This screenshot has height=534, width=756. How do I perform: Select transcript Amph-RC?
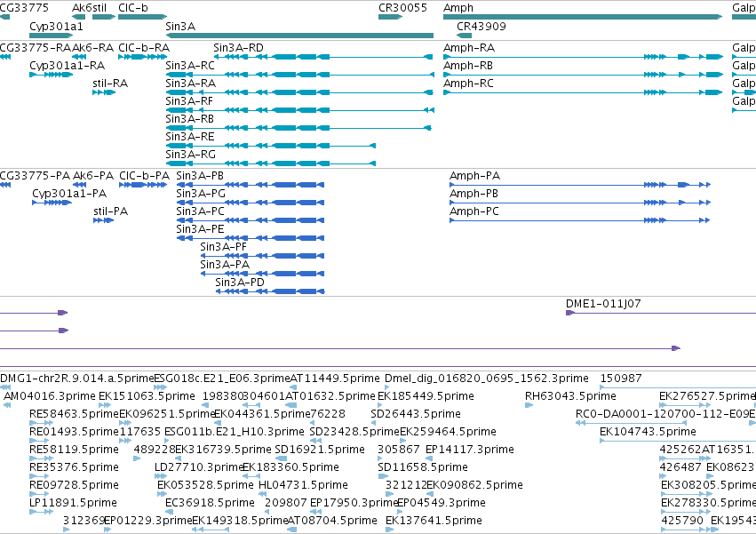pos(583,92)
